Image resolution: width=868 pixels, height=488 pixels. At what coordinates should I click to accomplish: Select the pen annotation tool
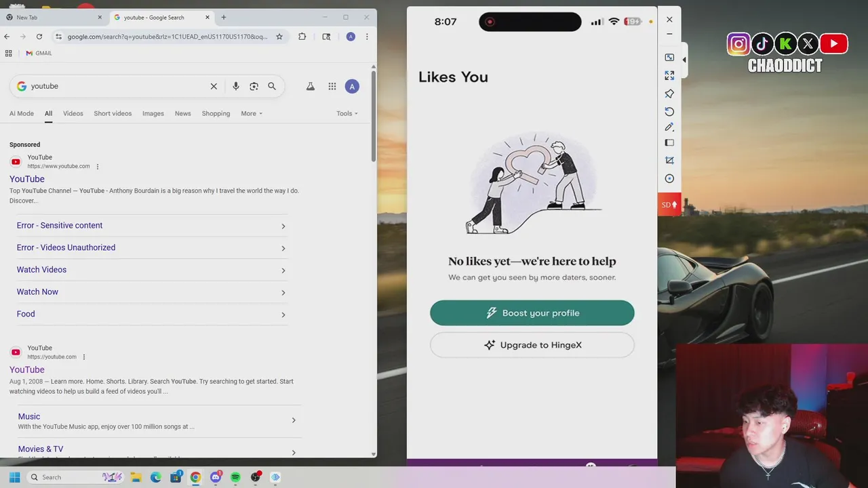(x=669, y=127)
